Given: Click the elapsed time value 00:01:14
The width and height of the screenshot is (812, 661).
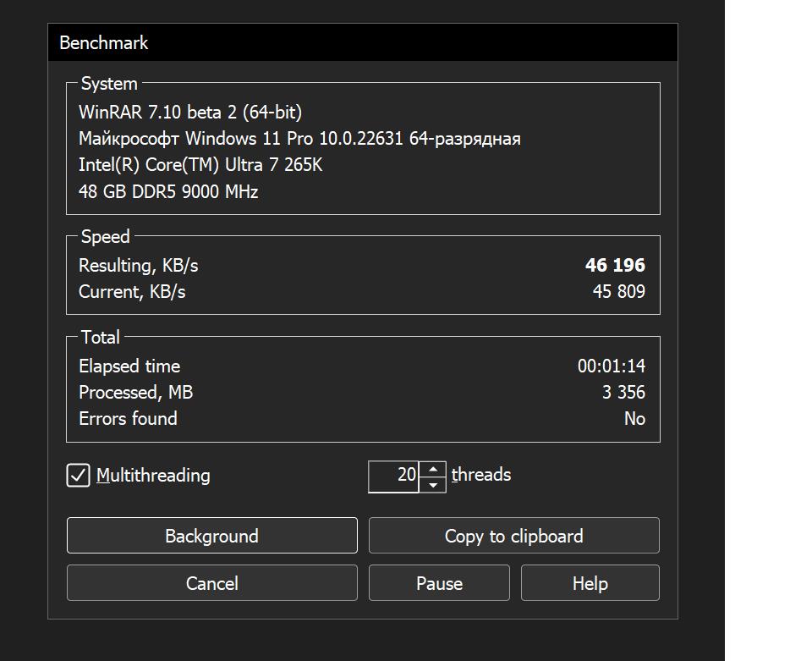Looking at the screenshot, I should point(612,366).
